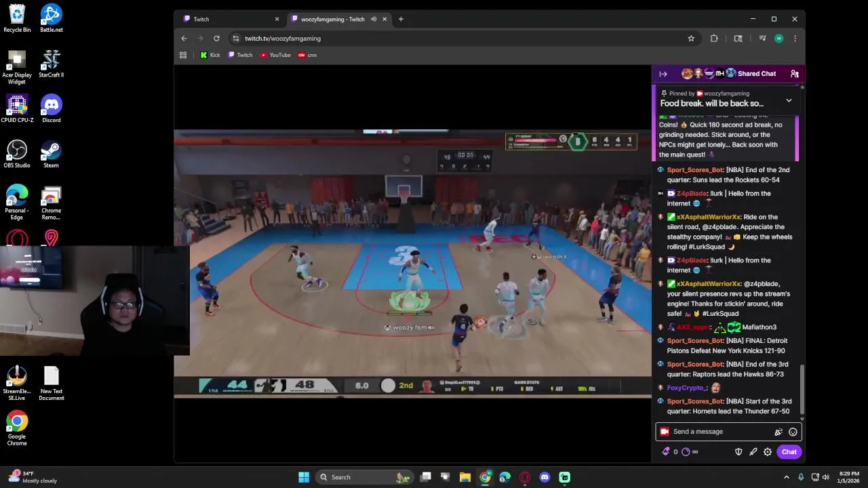Image resolution: width=868 pixels, height=488 pixels.
Task: Click the purple Chat send button
Action: (x=789, y=452)
